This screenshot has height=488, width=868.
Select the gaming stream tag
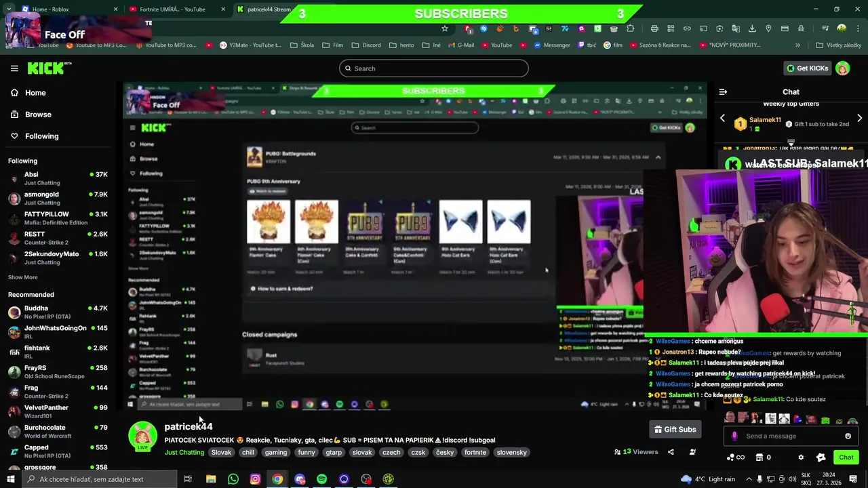click(276, 452)
